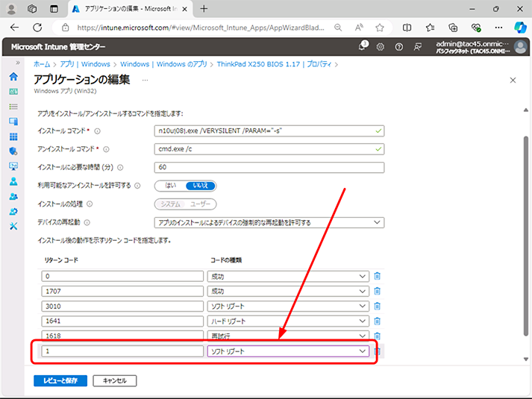Delete the return code 0 row
Screen dimensions: 532x399
377,276
